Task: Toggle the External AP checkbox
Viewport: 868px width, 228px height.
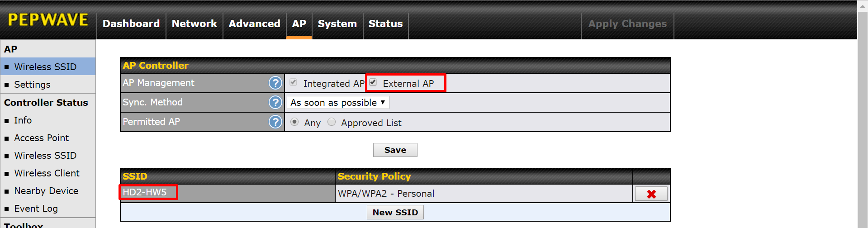Action: pyautogui.click(x=373, y=82)
